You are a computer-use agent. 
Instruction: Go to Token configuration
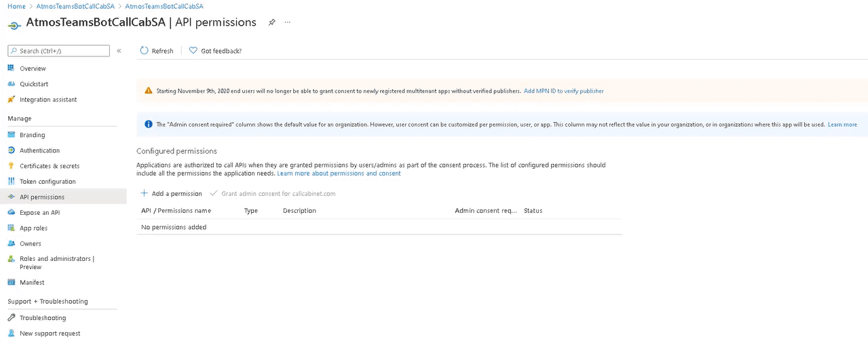coord(48,182)
